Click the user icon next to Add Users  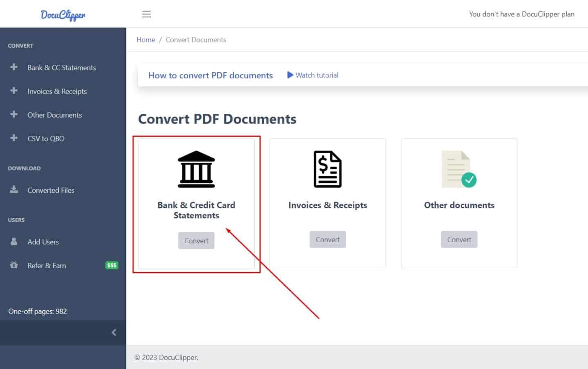click(13, 241)
